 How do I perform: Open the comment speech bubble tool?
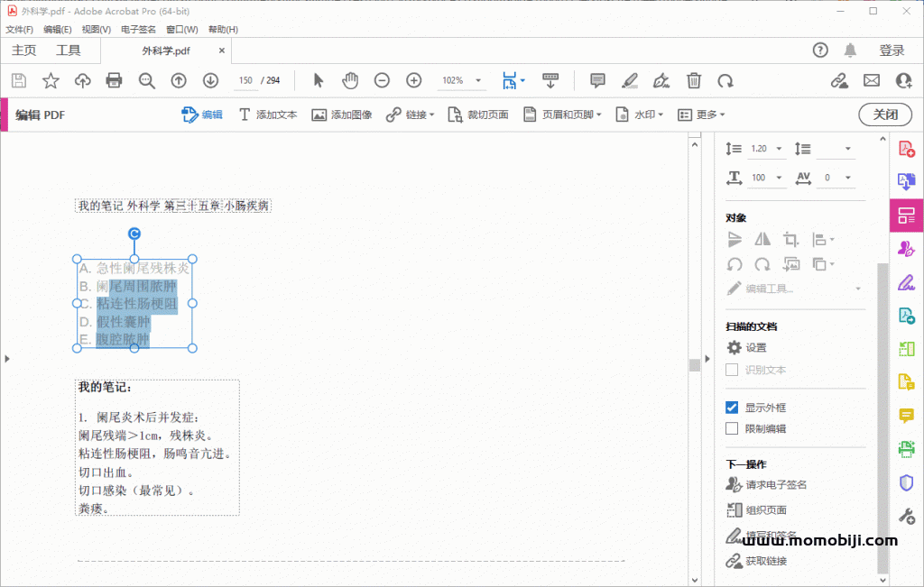pyautogui.click(x=597, y=80)
